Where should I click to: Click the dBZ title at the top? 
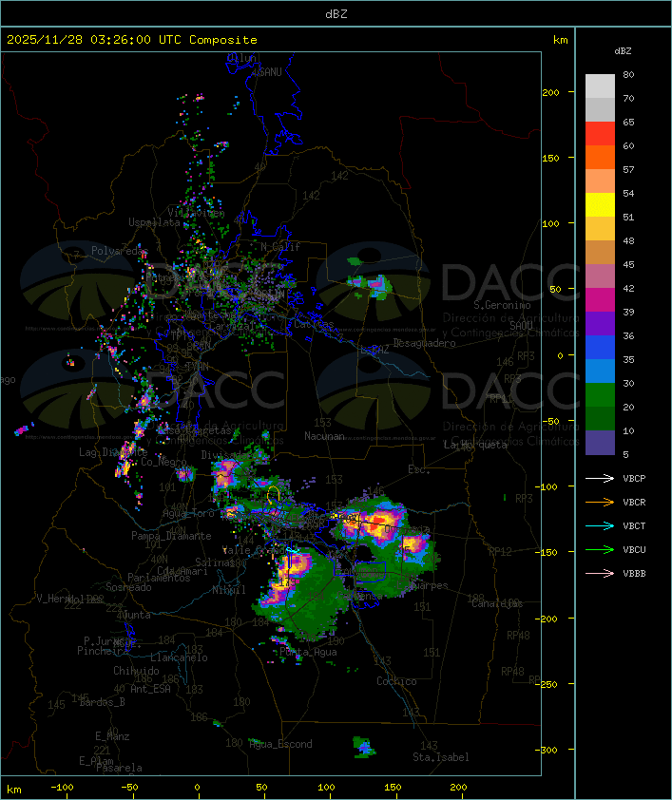pos(336,14)
